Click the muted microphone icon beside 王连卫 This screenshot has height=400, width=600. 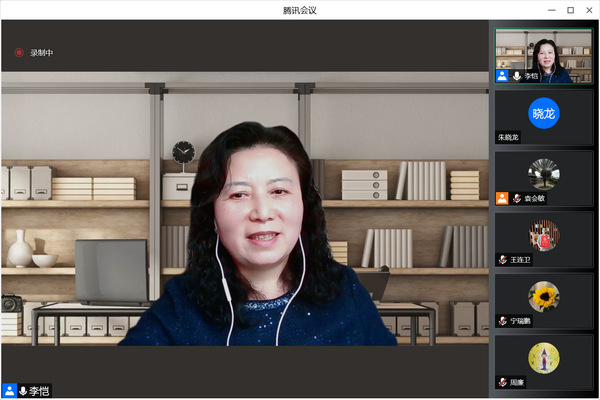point(503,259)
